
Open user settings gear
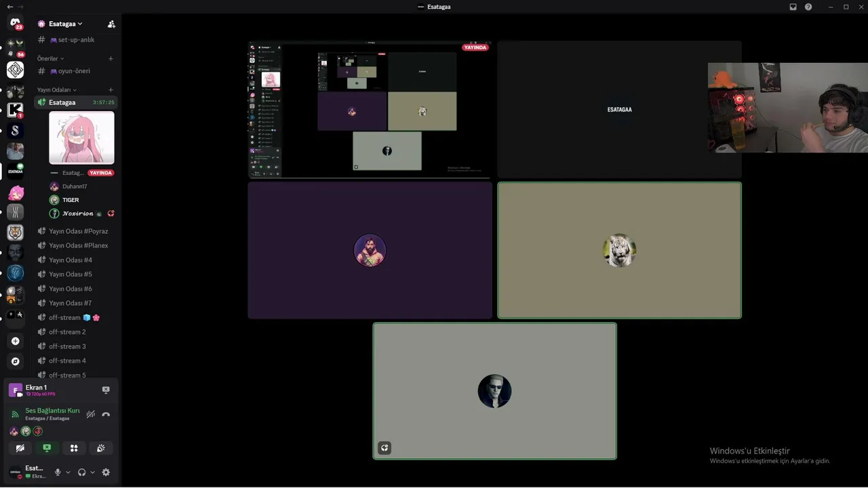coord(106,472)
